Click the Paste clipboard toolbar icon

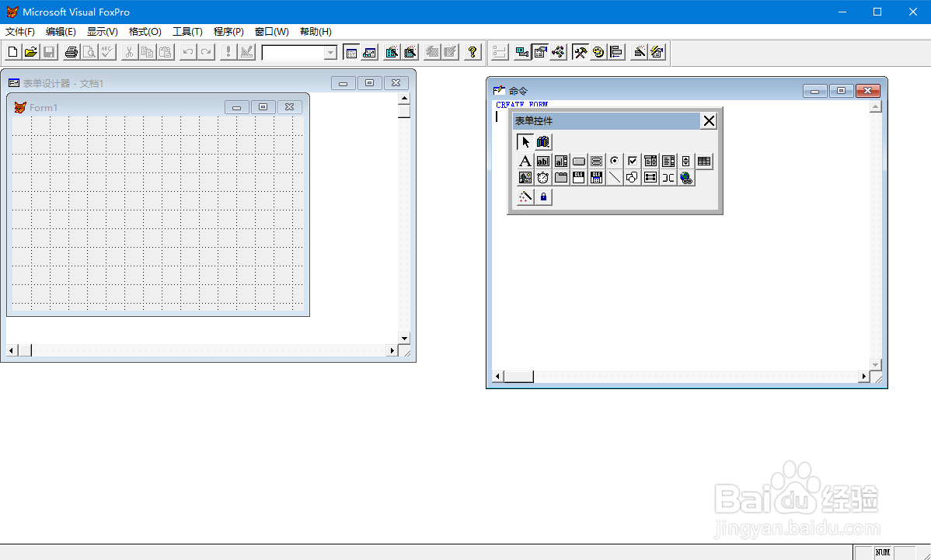[x=166, y=52]
